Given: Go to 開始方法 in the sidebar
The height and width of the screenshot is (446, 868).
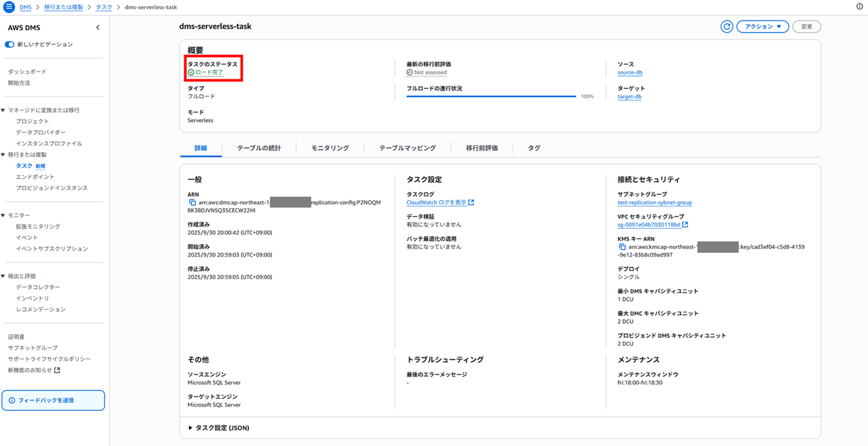Looking at the screenshot, I should pos(19,83).
